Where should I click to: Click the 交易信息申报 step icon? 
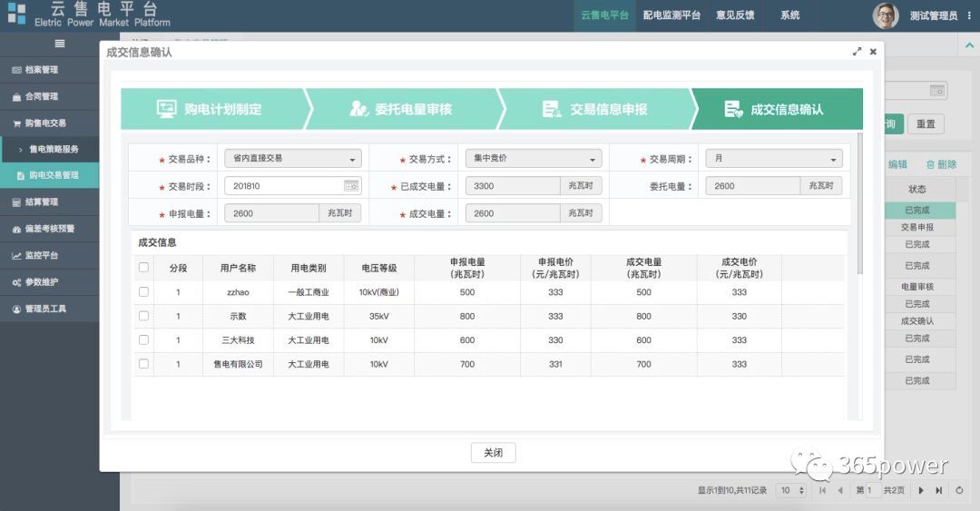point(551,109)
